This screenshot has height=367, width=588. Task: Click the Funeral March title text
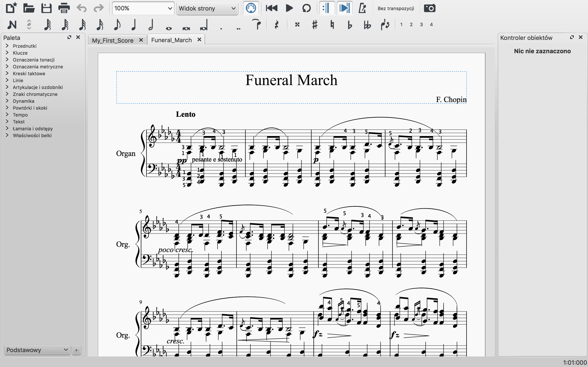(291, 80)
